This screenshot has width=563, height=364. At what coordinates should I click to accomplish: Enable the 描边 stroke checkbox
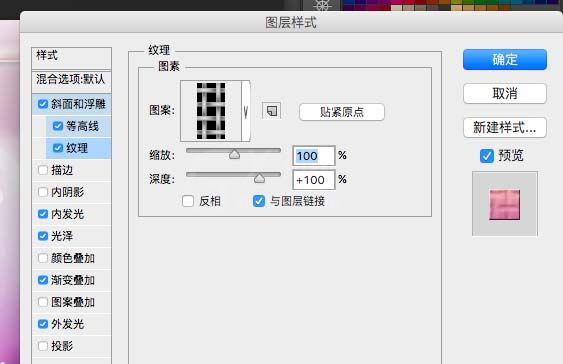coord(43,170)
